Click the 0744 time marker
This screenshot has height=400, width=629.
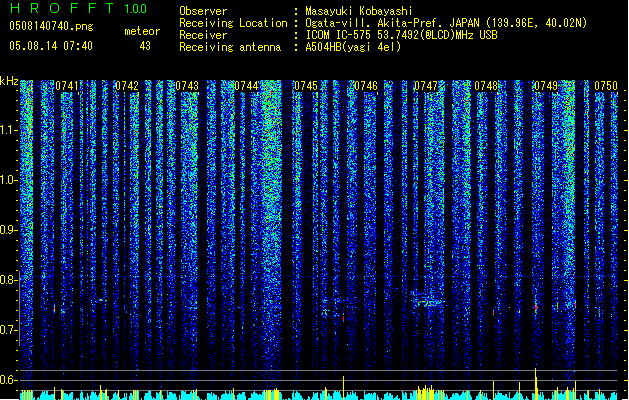click(x=246, y=86)
